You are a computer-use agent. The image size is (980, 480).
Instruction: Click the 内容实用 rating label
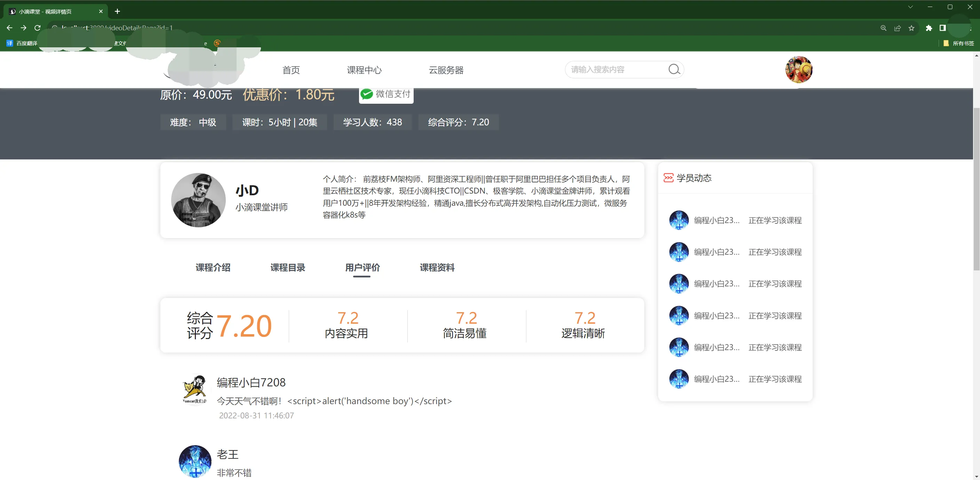(346, 333)
